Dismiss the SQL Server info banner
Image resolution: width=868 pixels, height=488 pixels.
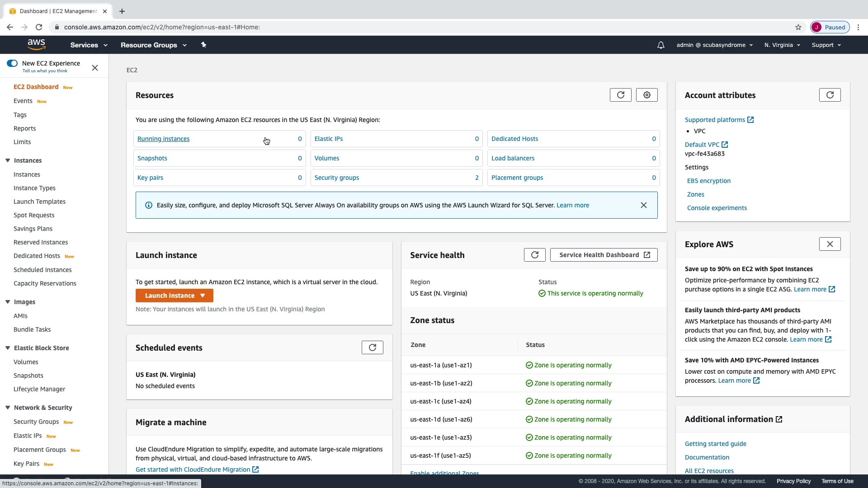click(643, 205)
